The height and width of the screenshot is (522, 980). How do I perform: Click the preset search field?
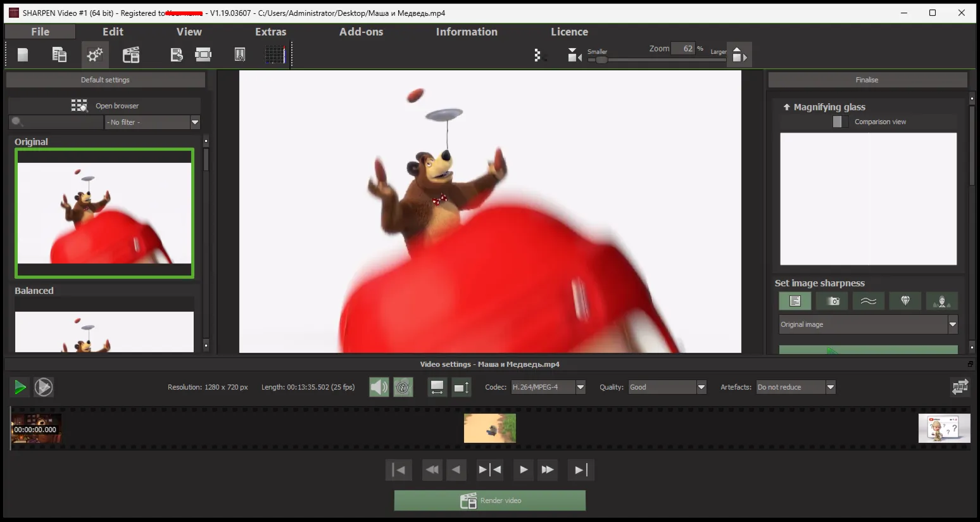click(x=56, y=122)
